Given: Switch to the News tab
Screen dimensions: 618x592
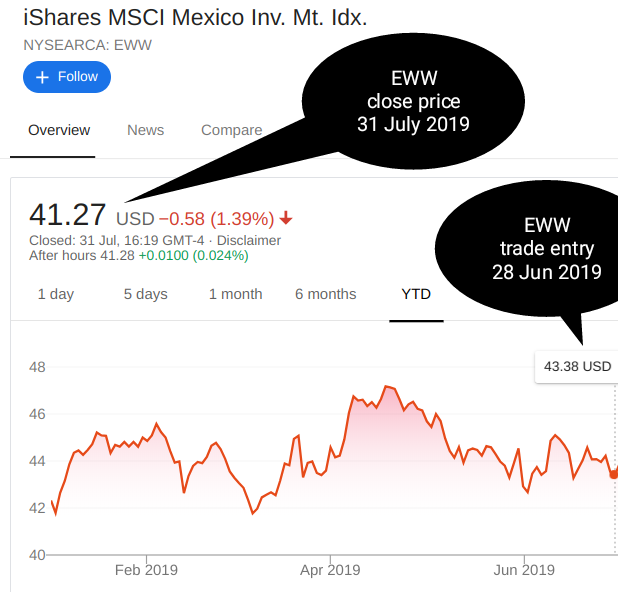Looking at the screenshot, I should [x=145, y=130].
